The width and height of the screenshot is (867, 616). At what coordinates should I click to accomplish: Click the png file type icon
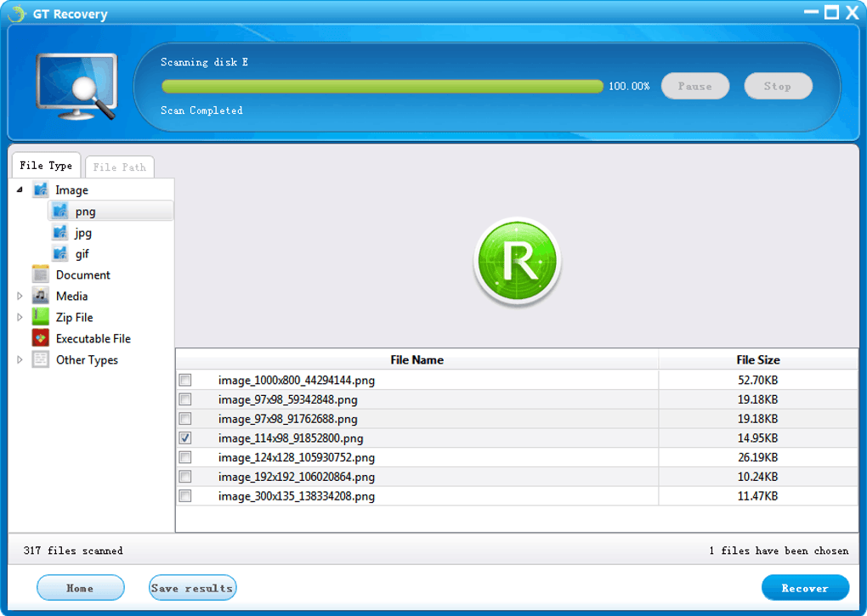coord(59,211)
